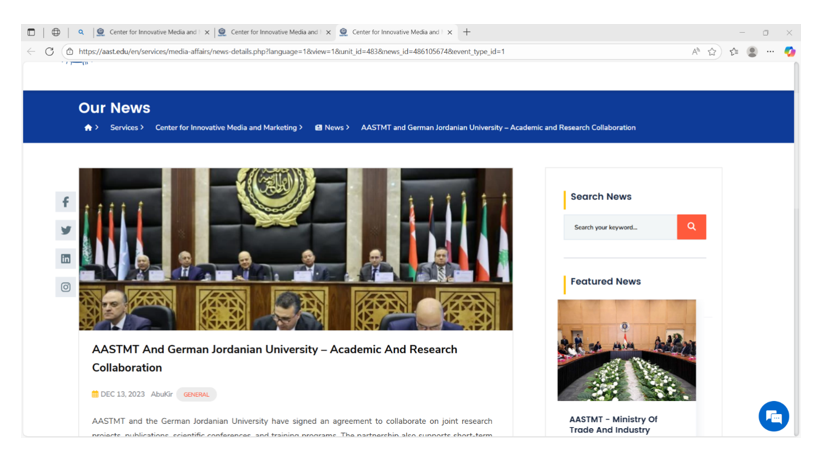
Task: Open the browser profile icon
Action: (752, 52)
